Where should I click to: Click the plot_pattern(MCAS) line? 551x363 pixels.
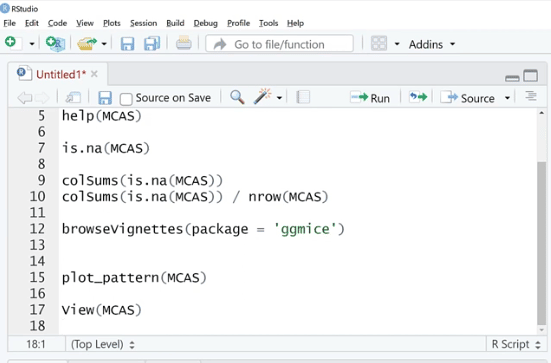[x=134, y=278]
